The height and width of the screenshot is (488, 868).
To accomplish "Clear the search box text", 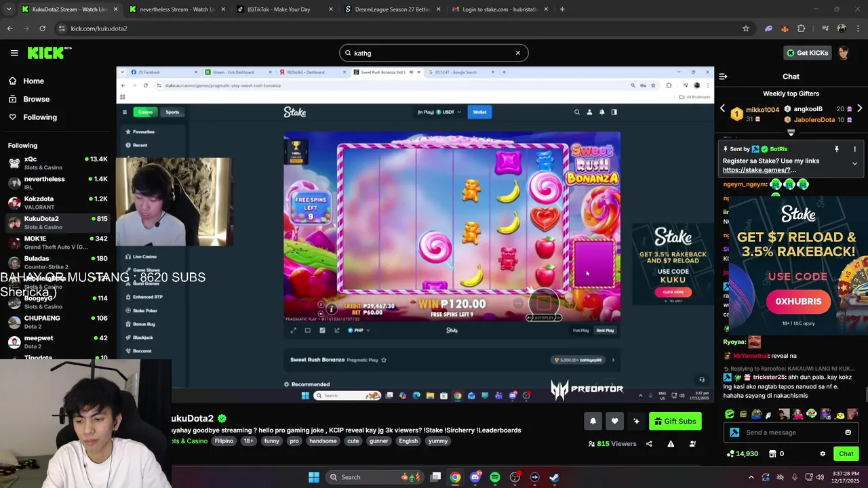I will [x=518, y=53].
